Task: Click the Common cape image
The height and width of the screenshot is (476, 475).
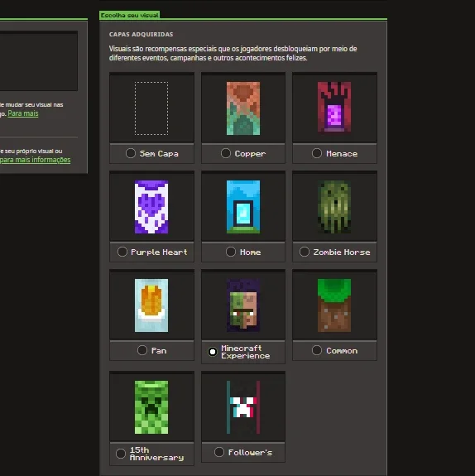Action: (334, 305)
